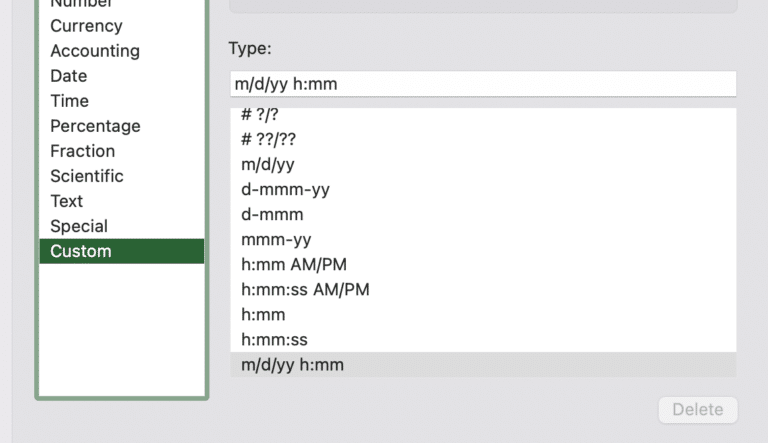Pick the Text category

67,201
